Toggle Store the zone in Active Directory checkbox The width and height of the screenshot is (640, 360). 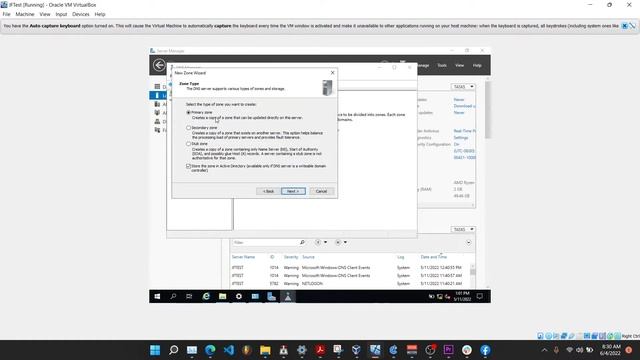(189, 166)
